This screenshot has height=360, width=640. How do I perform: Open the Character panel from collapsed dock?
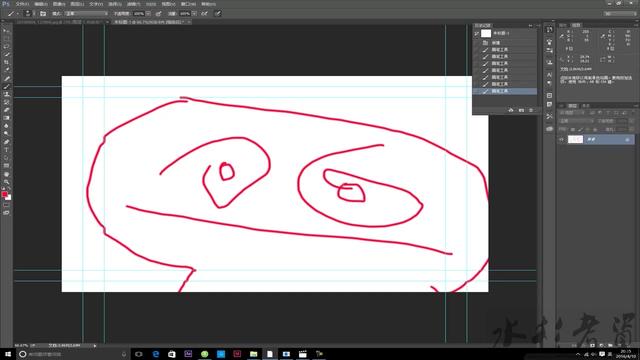click(549, 75)
